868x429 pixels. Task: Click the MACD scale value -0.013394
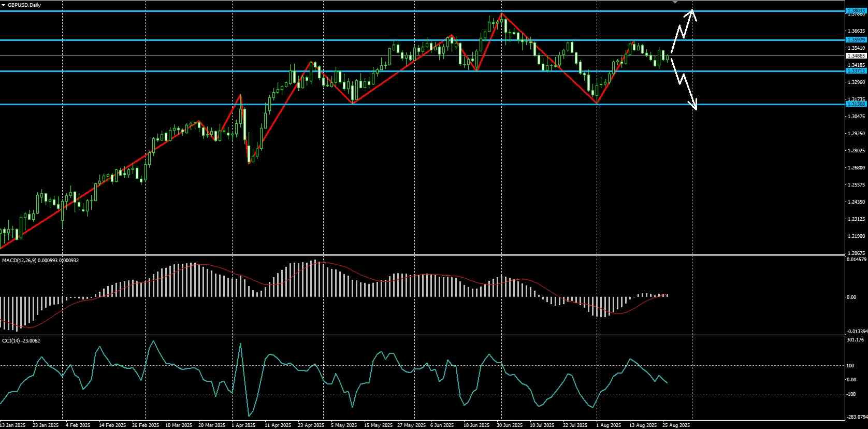[x=857, y=331]
